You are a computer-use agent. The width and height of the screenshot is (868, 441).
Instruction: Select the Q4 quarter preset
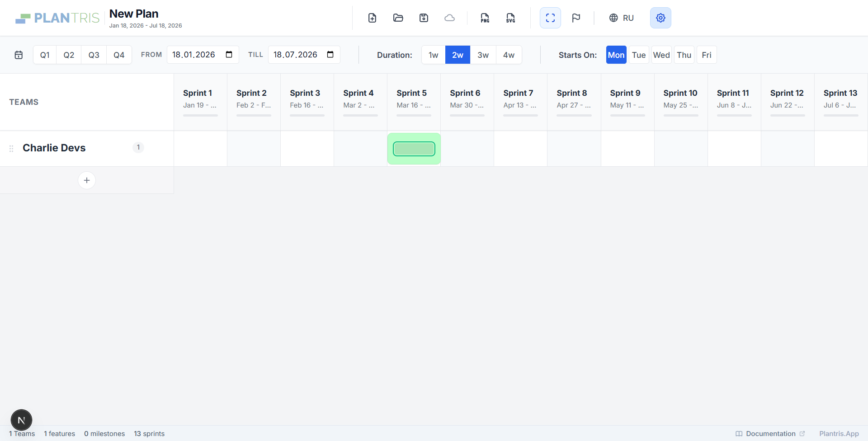(x=119, y=55)
